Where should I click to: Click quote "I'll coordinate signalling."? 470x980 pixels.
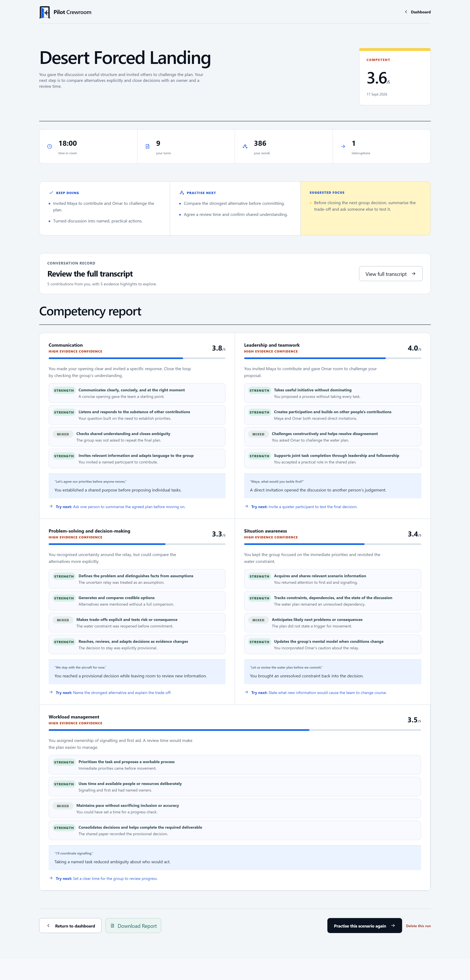tap(74, 853)
